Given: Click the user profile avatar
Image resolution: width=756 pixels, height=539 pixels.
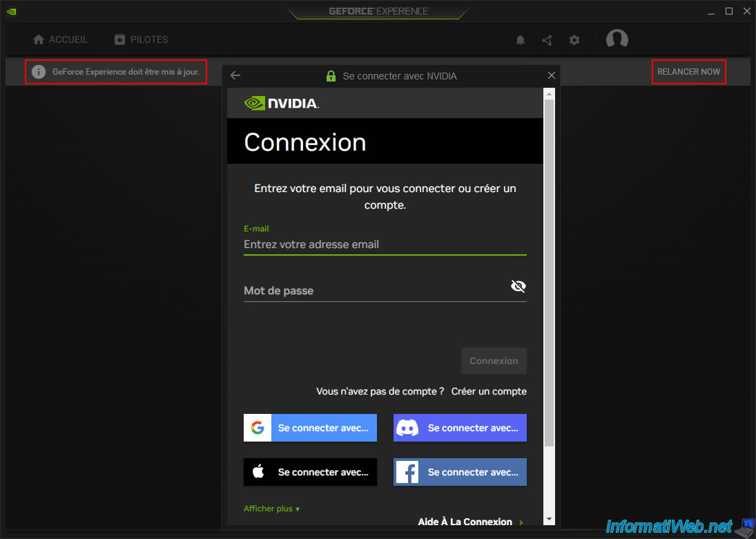Looking at the screenshot, I should pyautogui.click(x=617, y=39).
